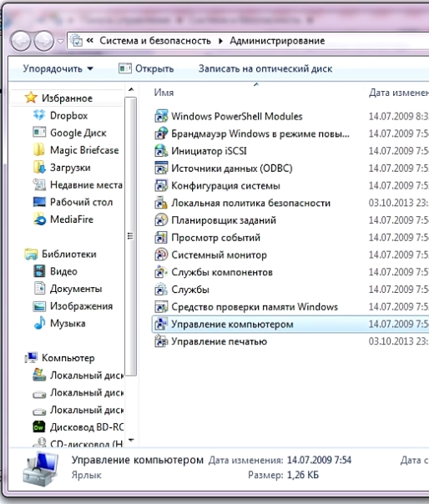This screenshot has width=429, height=504.
Task: Select the Избранное tree header
Action: click(67, 98)
